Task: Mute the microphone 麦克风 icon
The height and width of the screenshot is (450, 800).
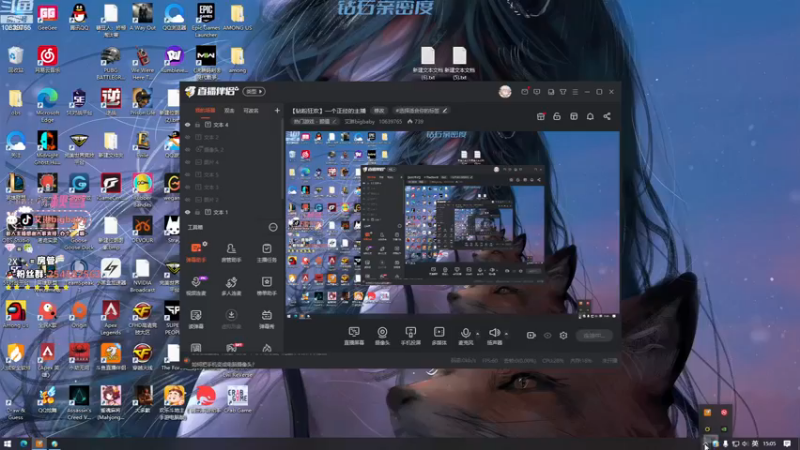Action: (x=465, y=333)
